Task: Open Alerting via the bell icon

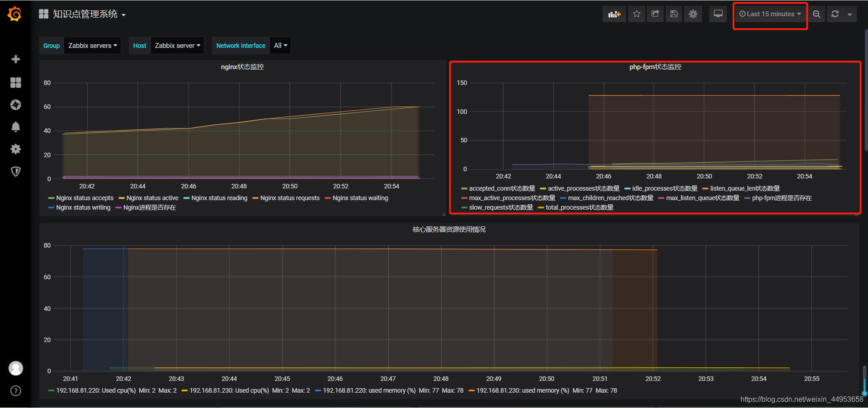Action: tap(16, 127)
